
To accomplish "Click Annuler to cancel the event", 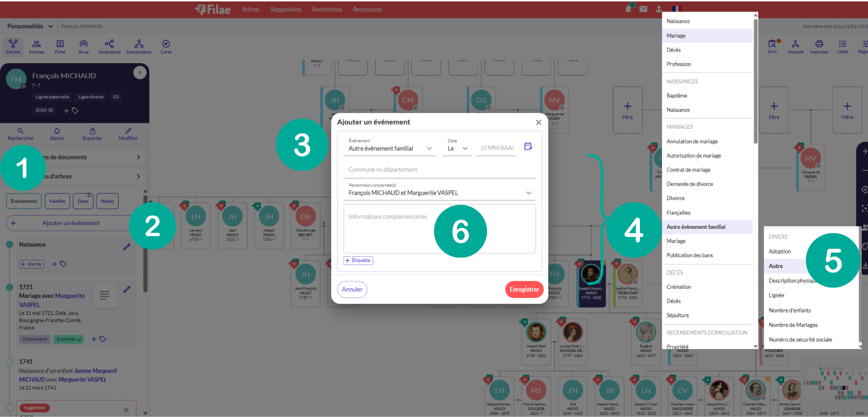I will click(352, 289).
